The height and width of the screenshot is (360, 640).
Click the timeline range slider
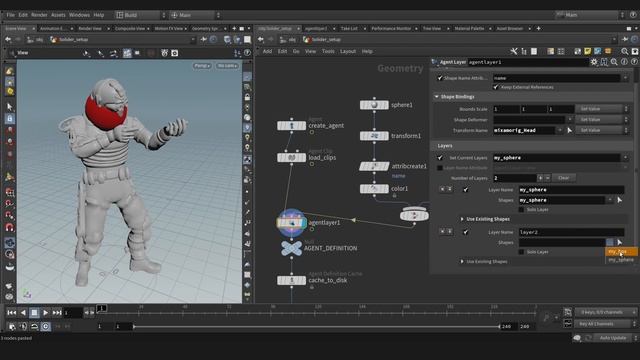(x=316, y=327)
